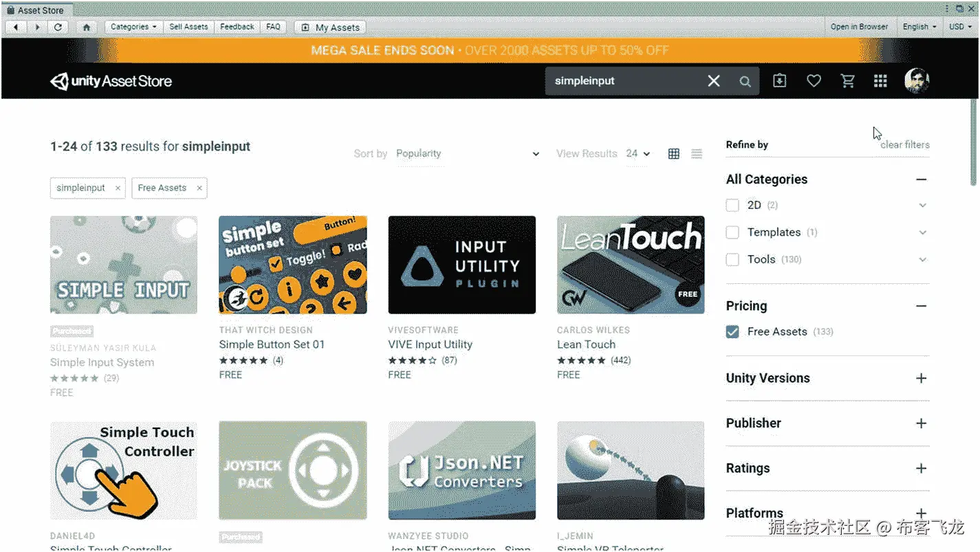
Task: Open the My Assets toolbar button
Action: point(329,27)
